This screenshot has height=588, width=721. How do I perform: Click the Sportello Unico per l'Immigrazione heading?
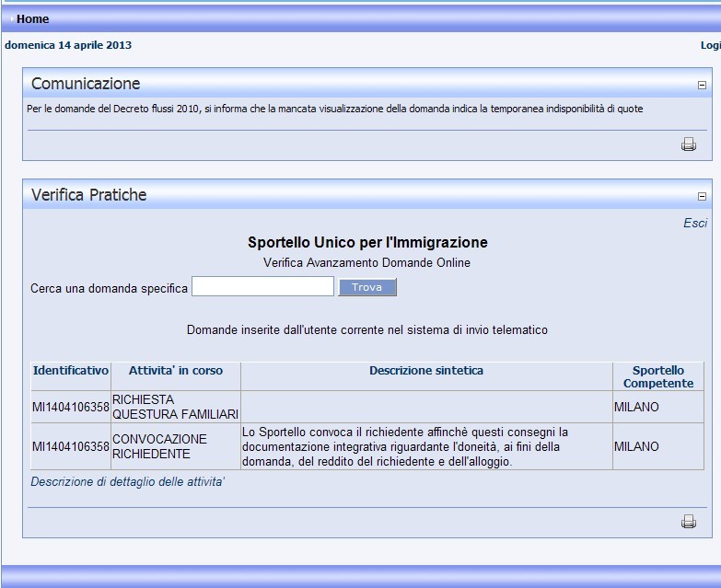[367, 243]
